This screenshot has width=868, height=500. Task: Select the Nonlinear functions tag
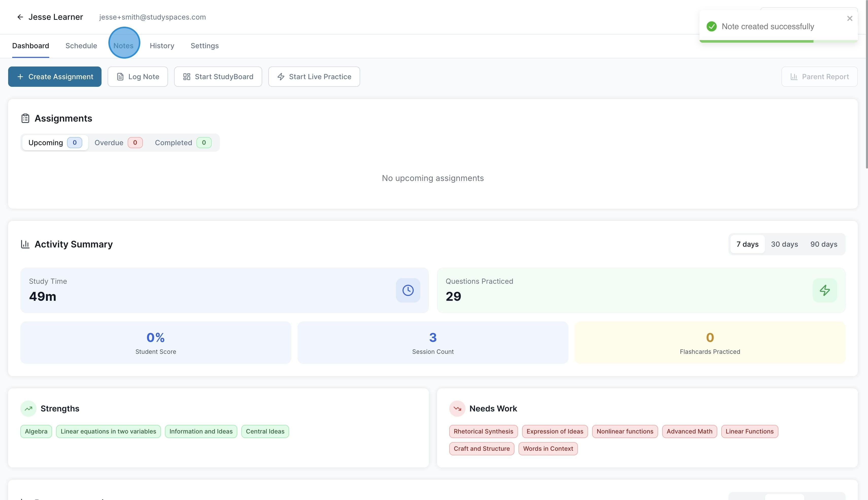[x=625, y=431]
